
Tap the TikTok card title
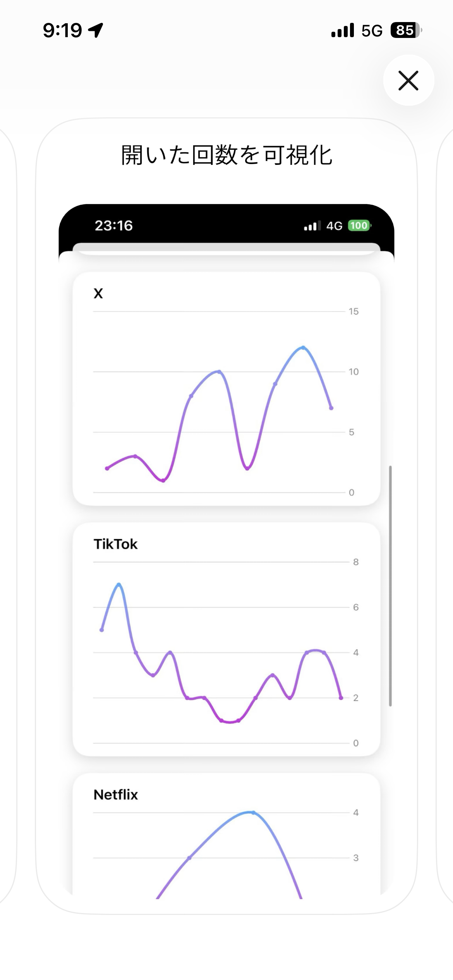point(115,544)
